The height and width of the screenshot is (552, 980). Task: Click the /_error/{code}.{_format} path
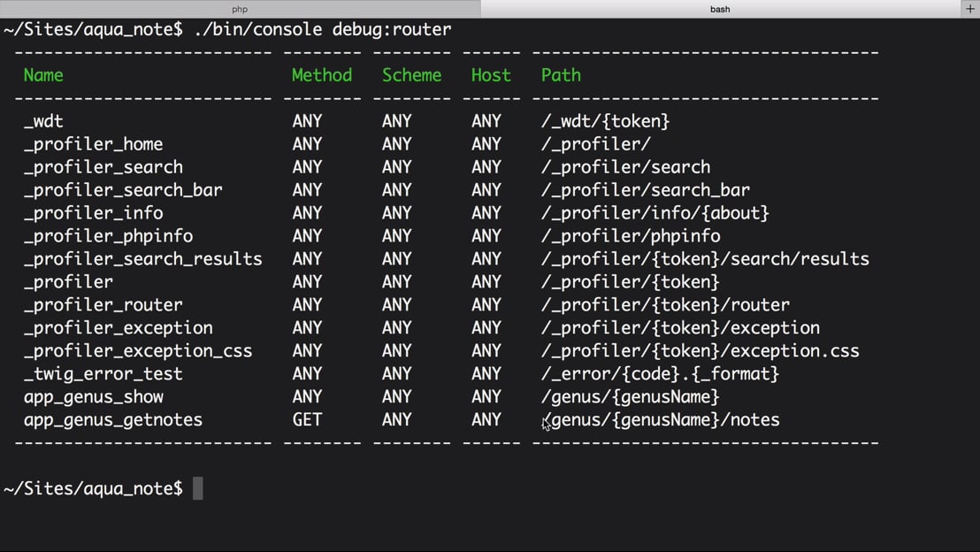point(660,374)
